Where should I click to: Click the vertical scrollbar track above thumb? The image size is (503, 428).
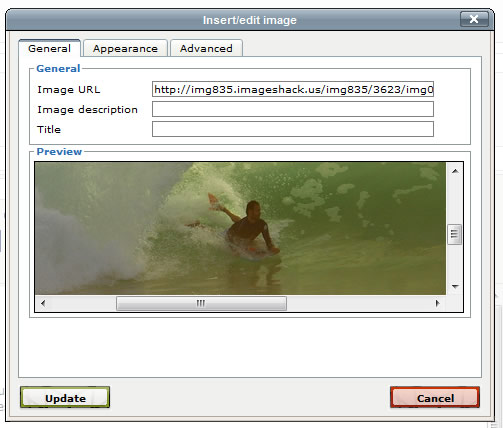click(x=455, y=201)
